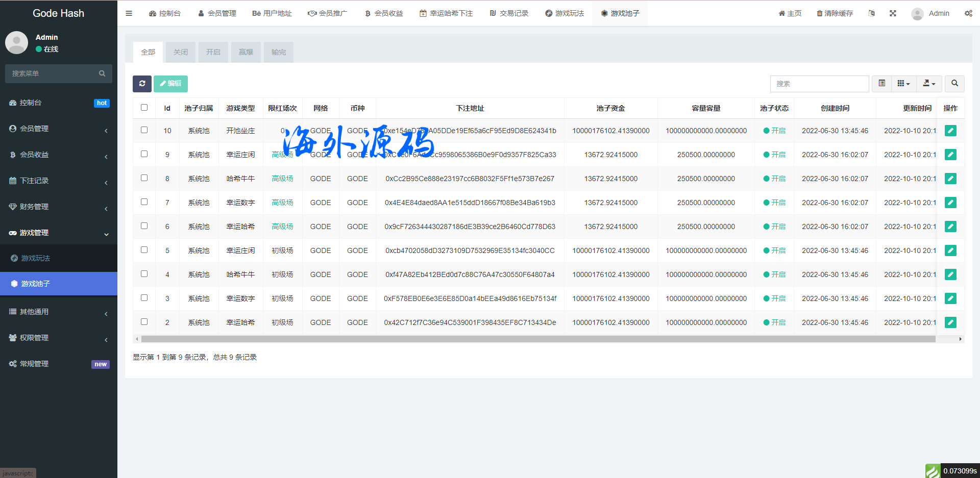Focus the table 搜索 input field
This screenshot has width=980, height=478.
coord(819,84)
